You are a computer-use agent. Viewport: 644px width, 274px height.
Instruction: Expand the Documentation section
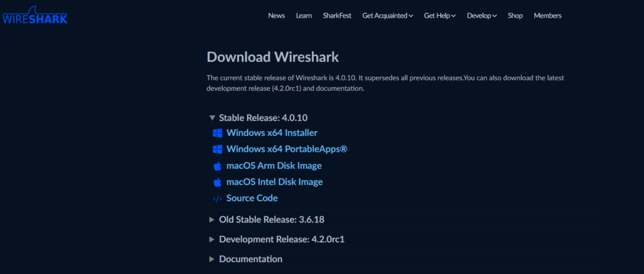(x=212, y=259)
